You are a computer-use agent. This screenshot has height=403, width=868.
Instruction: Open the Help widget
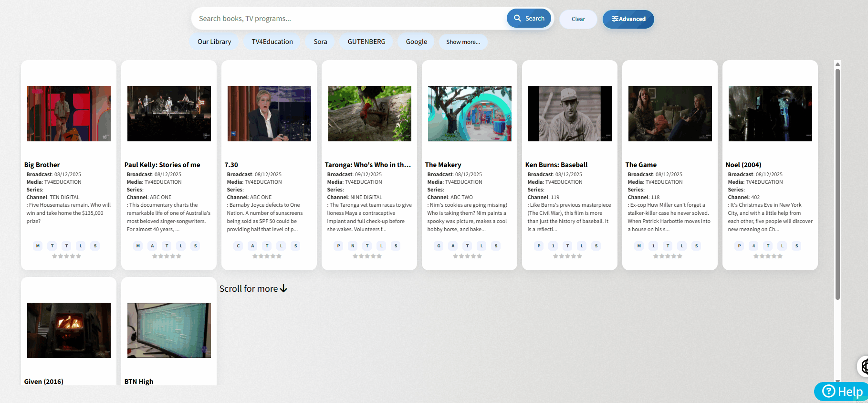point(842,392)
